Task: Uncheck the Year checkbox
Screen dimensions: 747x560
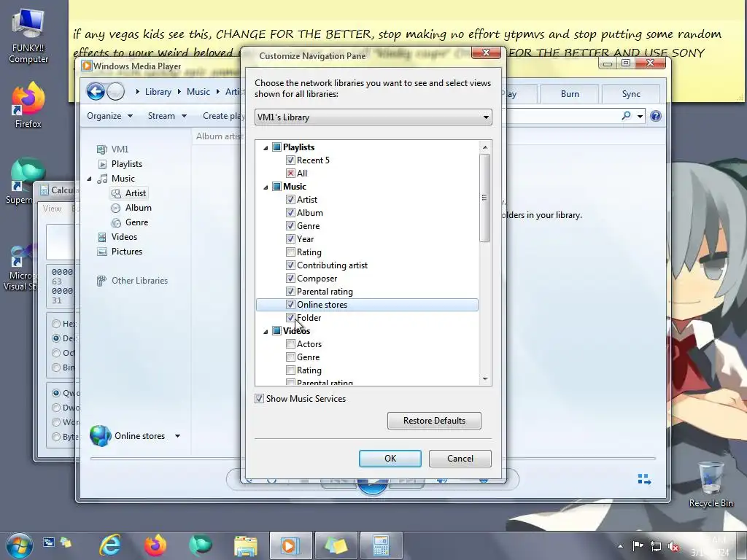Action: (x=290, y=239)
